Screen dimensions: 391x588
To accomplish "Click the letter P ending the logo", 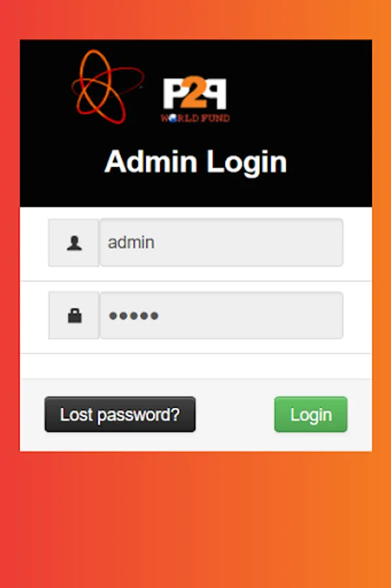I will point(217,93).
